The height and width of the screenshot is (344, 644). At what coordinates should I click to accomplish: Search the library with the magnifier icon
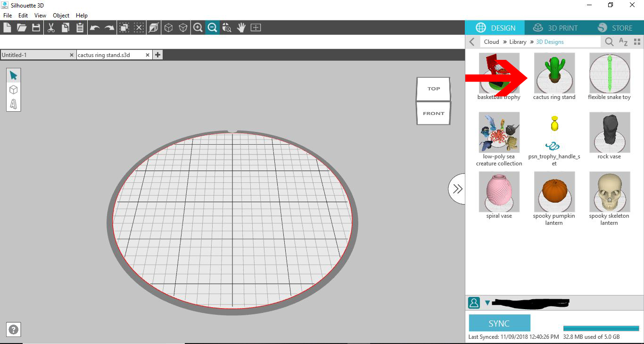(x=609, y=42)
